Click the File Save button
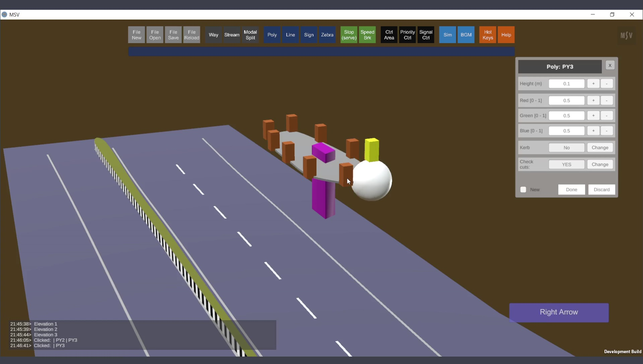The width and height of the screenshot is (643, 364). tap(173, 35)
